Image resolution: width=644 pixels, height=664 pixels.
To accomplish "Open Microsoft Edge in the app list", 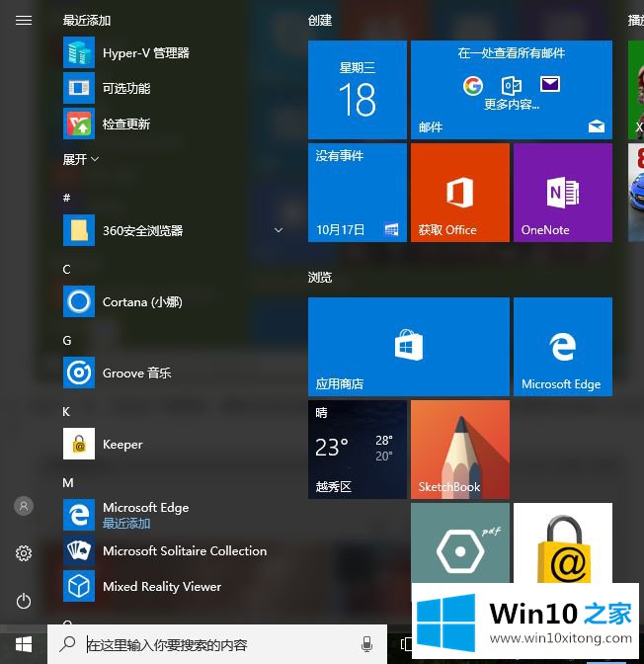I will [172, 515].
